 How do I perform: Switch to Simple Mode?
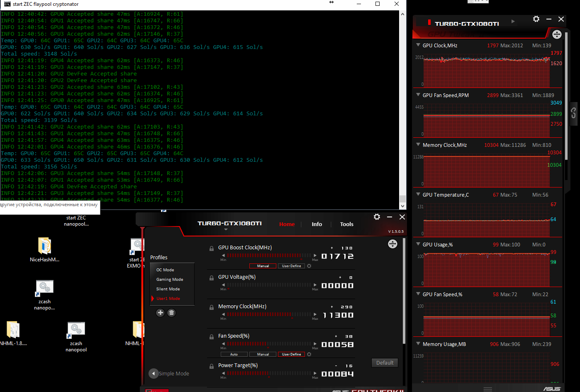click(x=169, y=373)
